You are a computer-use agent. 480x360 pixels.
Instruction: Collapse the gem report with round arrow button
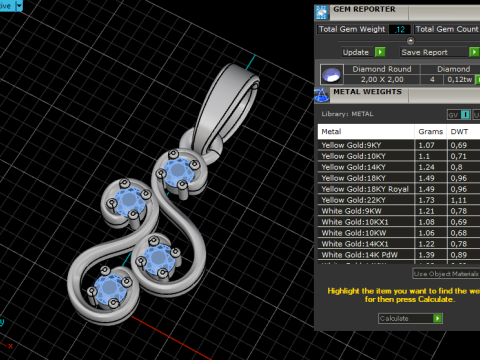(x=411, y=41)
